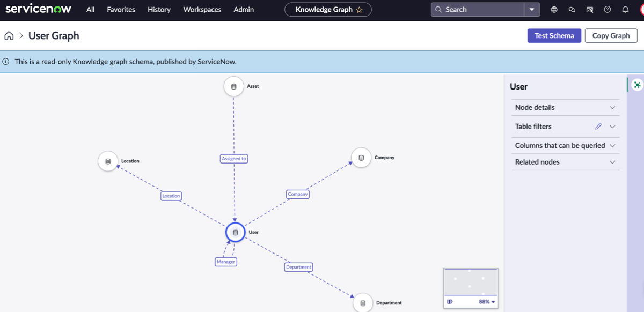Open the notifications bell

coord(625,10)
